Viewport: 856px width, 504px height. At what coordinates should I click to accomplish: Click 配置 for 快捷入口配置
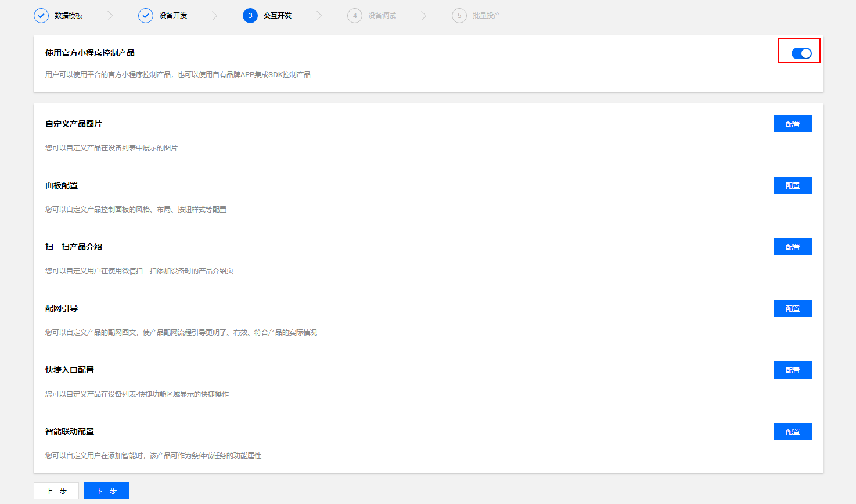[x=792, y=370]
